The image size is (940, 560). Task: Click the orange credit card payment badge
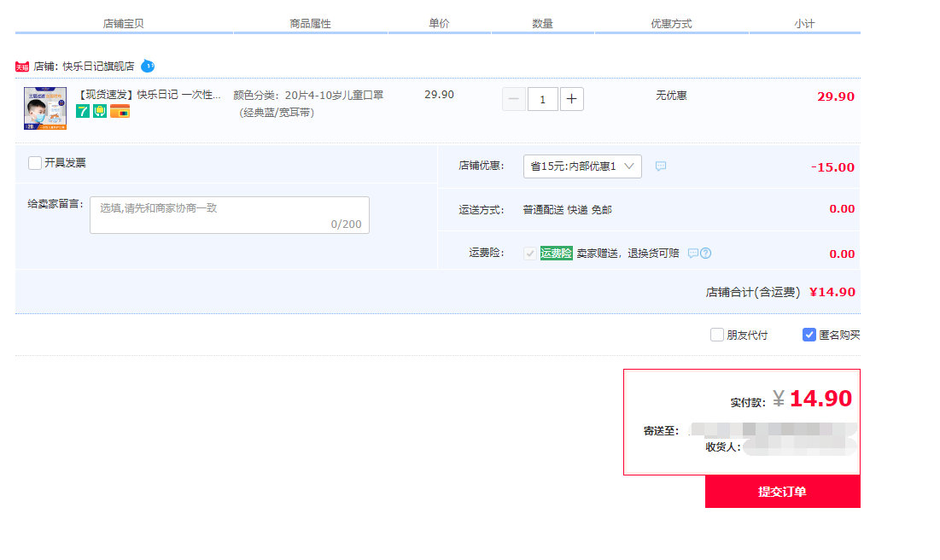point(120,111)
